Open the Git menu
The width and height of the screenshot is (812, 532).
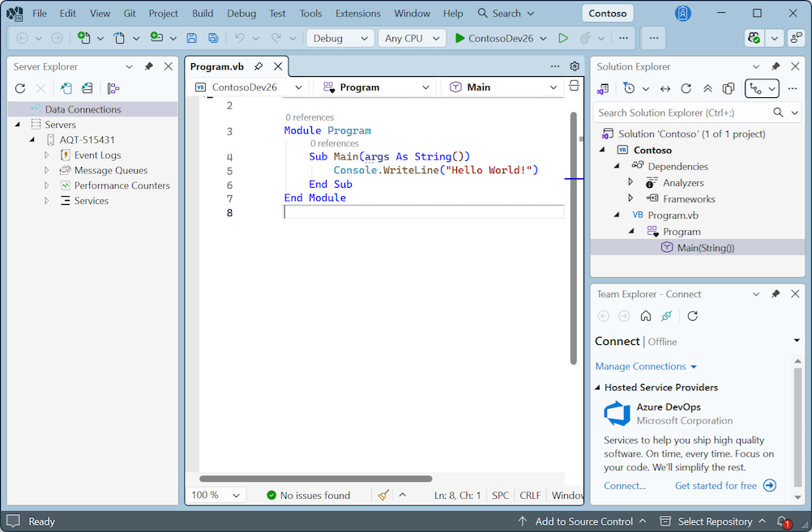(130, 13)
